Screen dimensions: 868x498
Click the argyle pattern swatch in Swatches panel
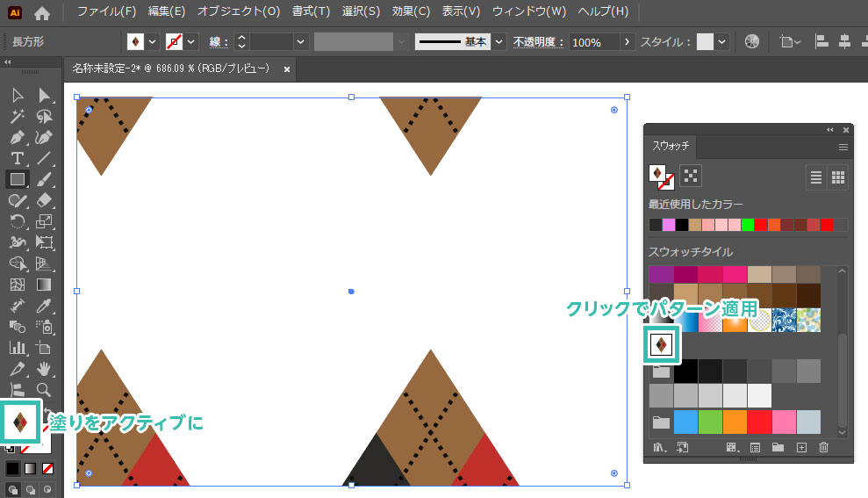pyautogui.click(x=660, y=344)
